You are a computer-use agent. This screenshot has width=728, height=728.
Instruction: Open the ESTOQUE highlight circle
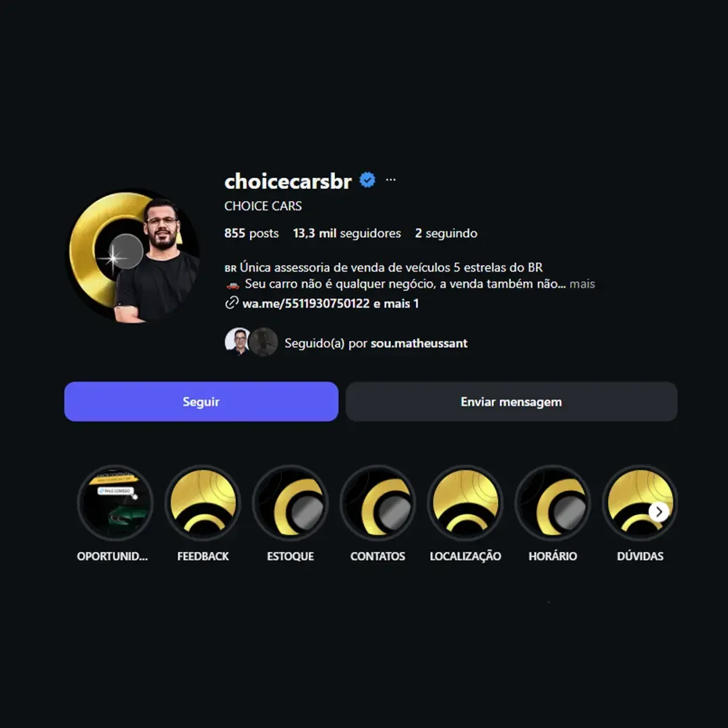(x=290, y=503)
